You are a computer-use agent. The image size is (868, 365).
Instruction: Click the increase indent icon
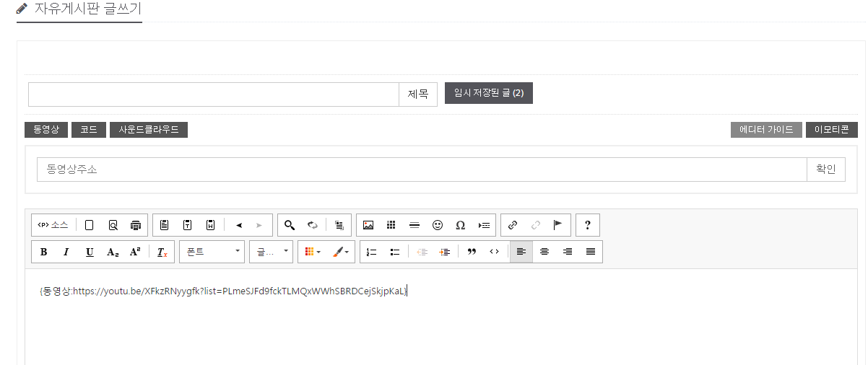(446, 252)
